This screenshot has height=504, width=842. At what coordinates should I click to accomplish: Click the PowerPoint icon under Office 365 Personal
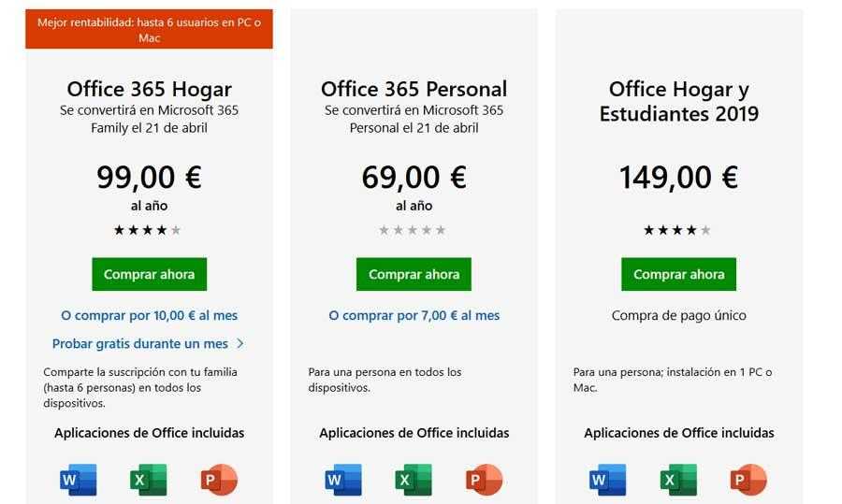pos(484,480)
